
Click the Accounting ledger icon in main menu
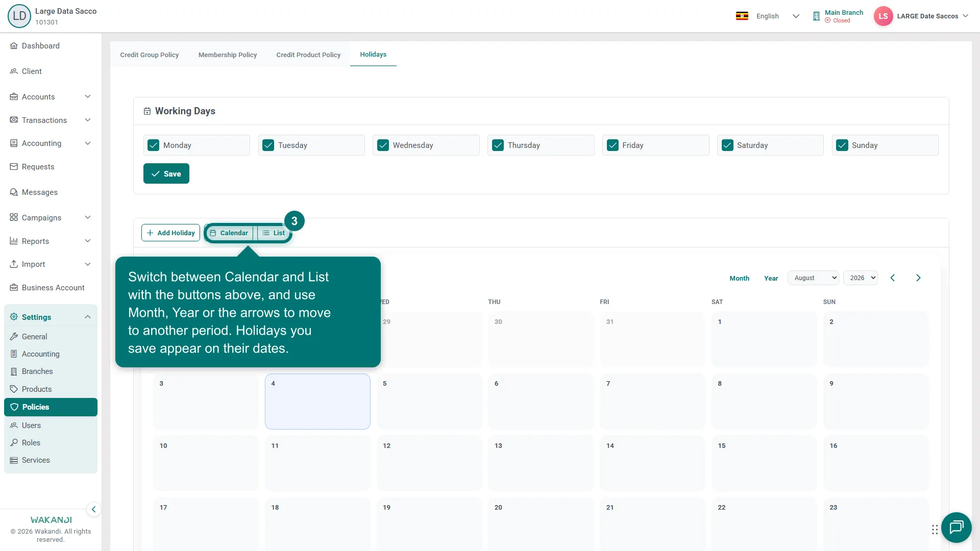tap(14, 143)
